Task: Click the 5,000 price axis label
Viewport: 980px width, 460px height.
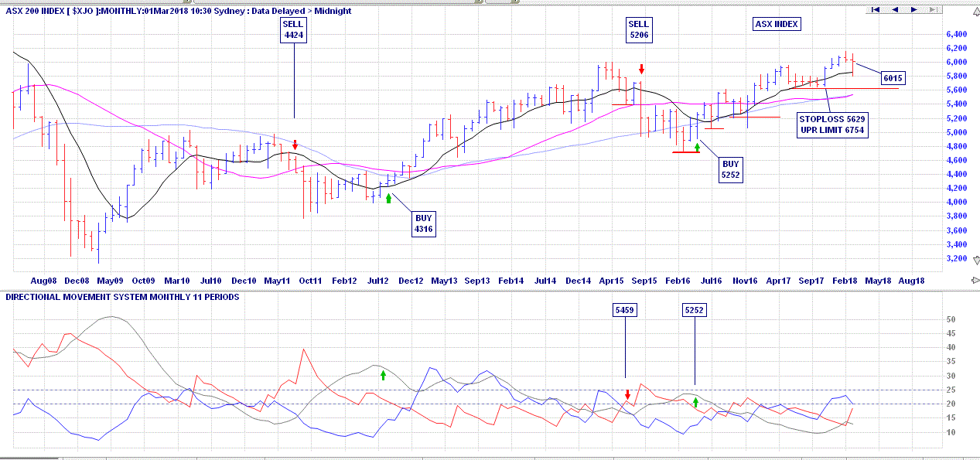Action: coord(956,132)
